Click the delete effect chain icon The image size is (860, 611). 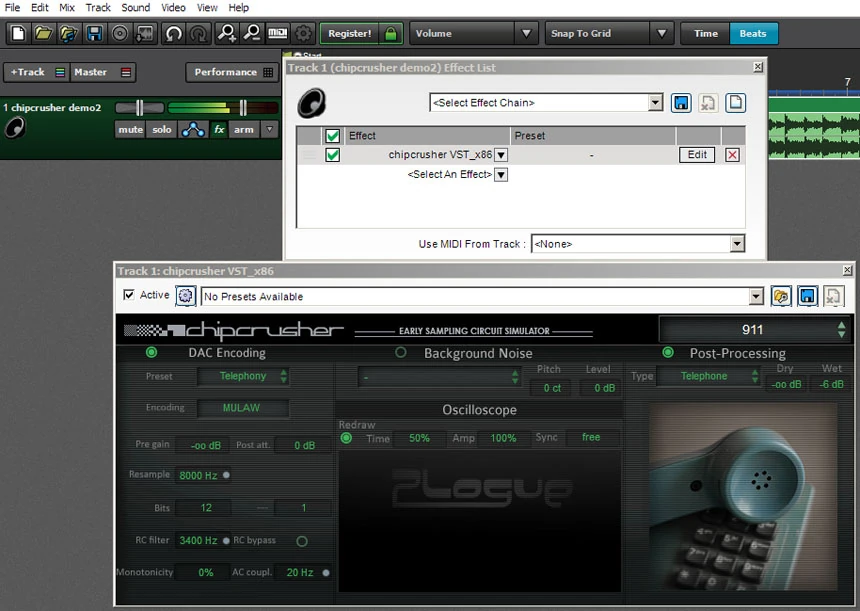[708, 103]
